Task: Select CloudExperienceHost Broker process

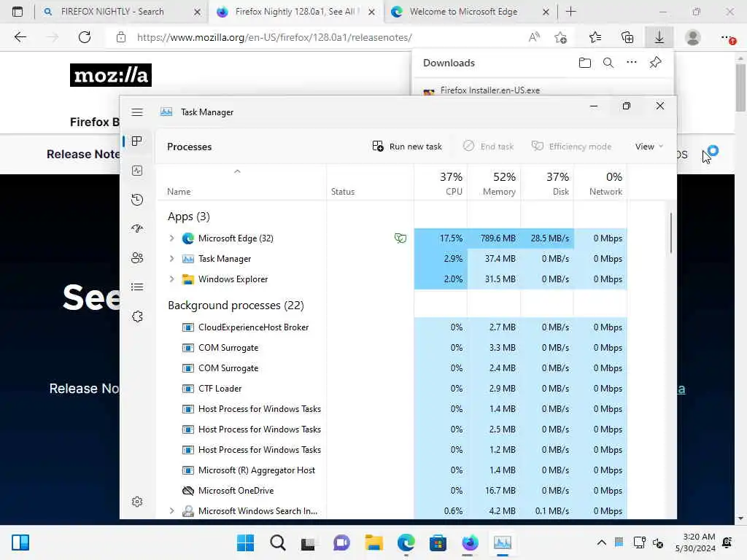Action: [253, 327]
